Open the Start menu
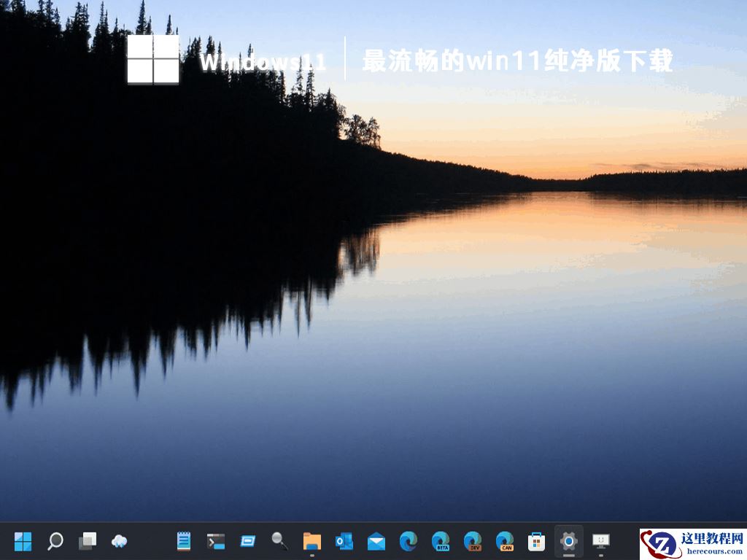Screen dimensions: 747x560 tap(23, 542)
